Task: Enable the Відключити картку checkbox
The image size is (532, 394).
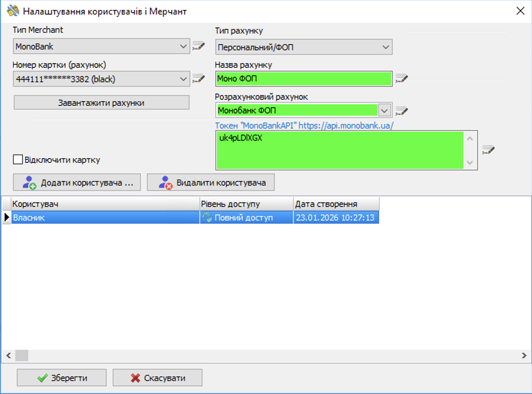Action: pyautogui.click(x=18, y=159)
